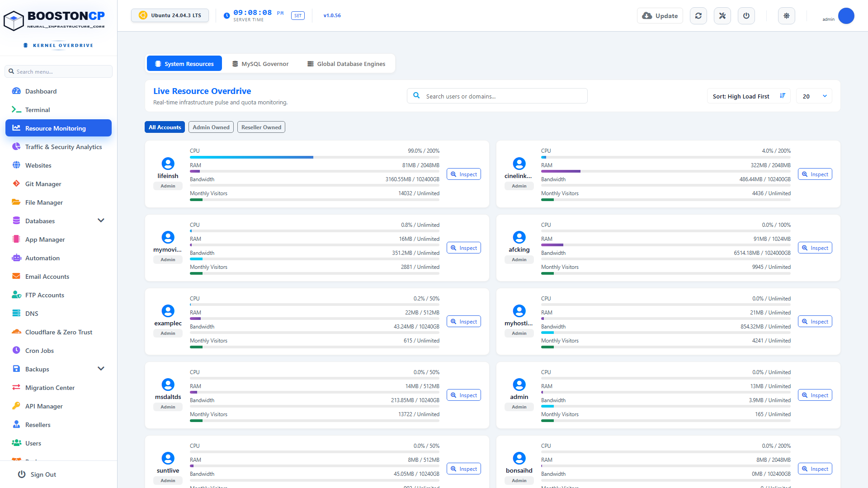This screenshot has height=488, width=868.
Task: Open Cron Jobs
Action: tap(58, 351)
